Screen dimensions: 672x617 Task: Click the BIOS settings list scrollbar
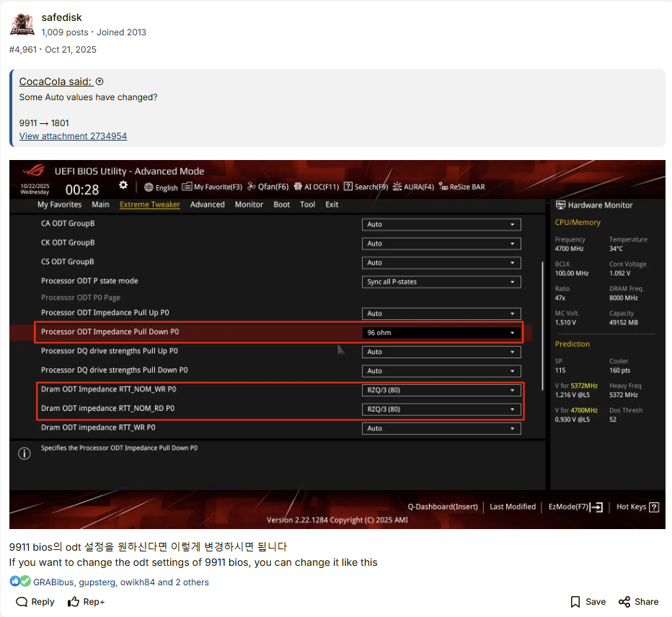tap(542, 326)
